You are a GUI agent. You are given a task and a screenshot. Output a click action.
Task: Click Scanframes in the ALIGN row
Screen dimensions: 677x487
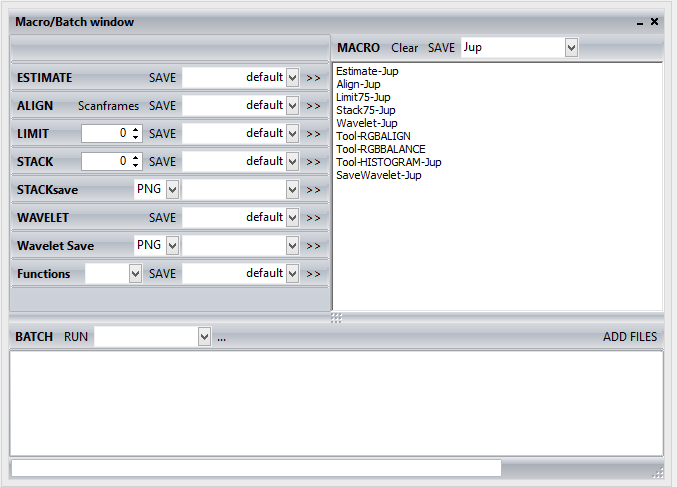click(x=108, y=106)
